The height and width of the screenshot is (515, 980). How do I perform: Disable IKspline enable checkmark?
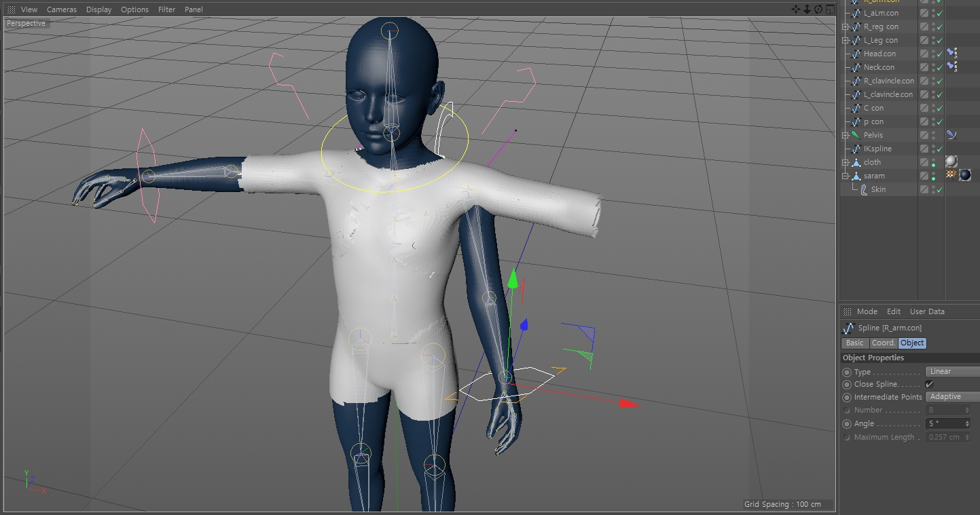click(x=940, y=149)
